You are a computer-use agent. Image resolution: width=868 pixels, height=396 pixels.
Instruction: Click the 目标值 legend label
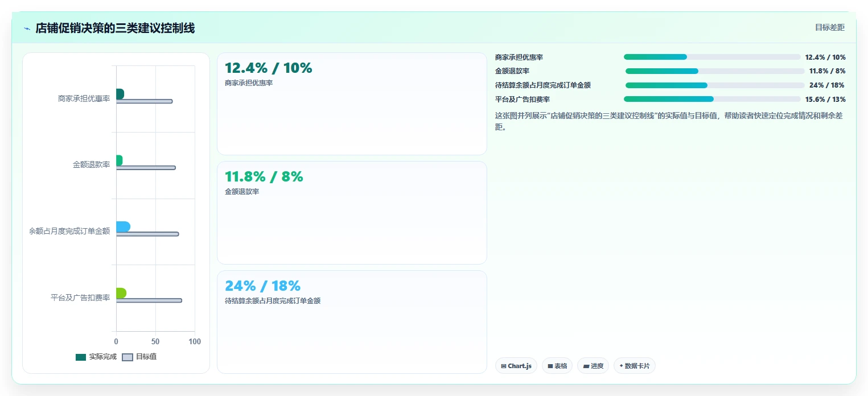coord(146,357)
